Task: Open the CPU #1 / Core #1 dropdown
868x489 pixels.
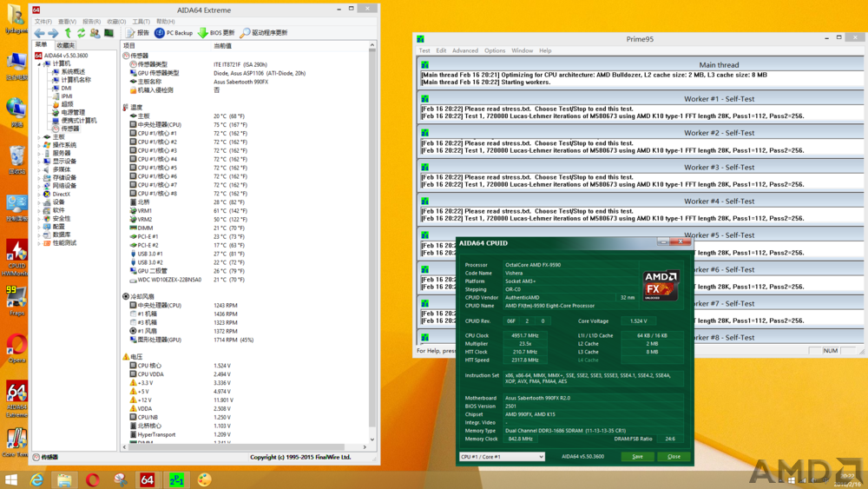Action: 502,456
